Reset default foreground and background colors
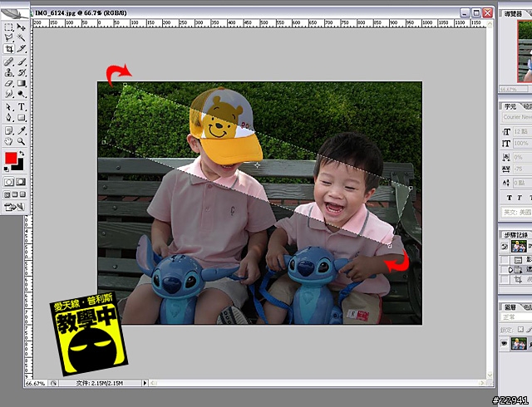 tap(6, 169)
